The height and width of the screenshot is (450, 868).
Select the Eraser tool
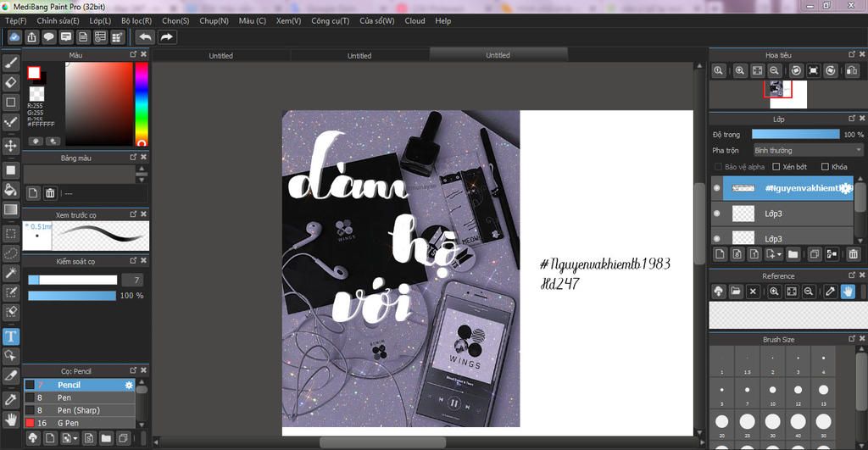pos(10,82)
